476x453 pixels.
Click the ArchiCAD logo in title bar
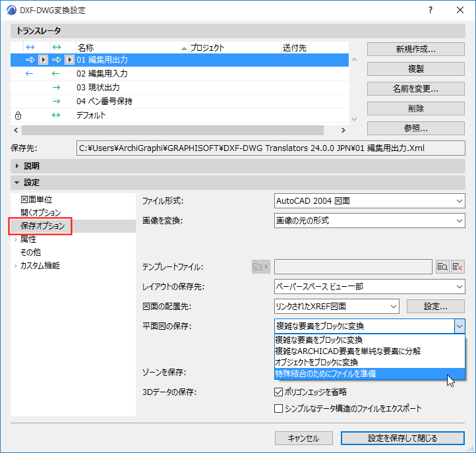point(11,10)
